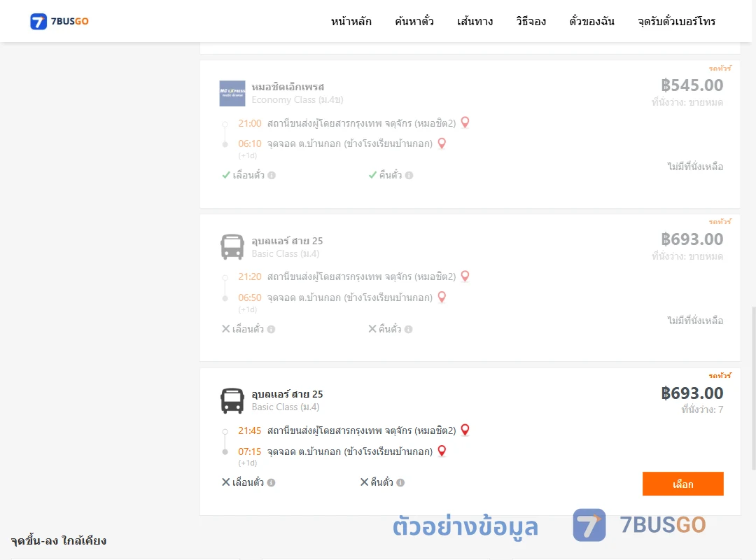The image size is (756, 560).
Task: Click ไม่มีที่นั่งเหลือ on 21:20 trip card
Action: tap(695, 321)
